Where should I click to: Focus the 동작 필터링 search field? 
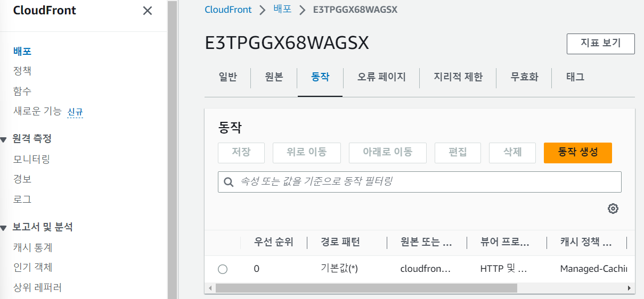pyautogui.click(x=420, y=182)
